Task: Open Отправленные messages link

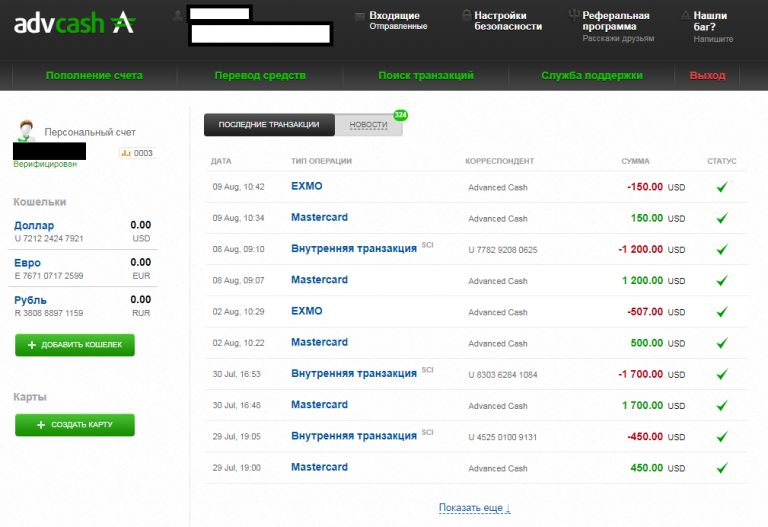Action: 398,26
